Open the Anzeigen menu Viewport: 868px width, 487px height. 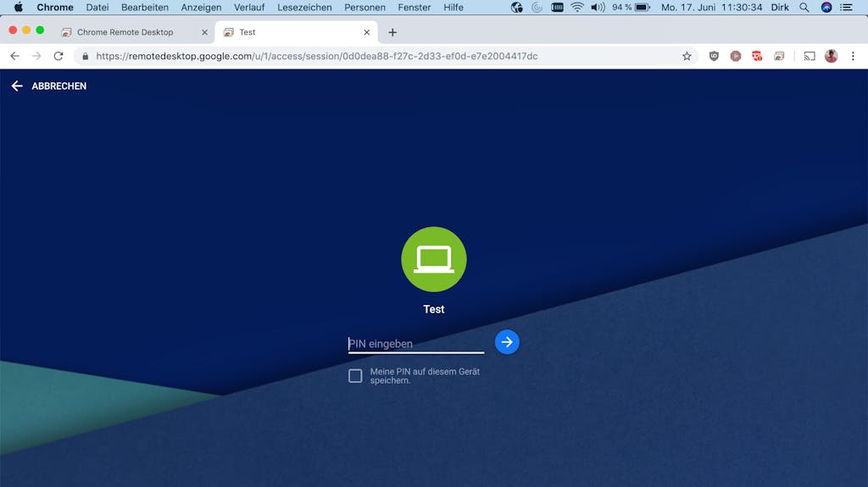click(x=201, y=7)
